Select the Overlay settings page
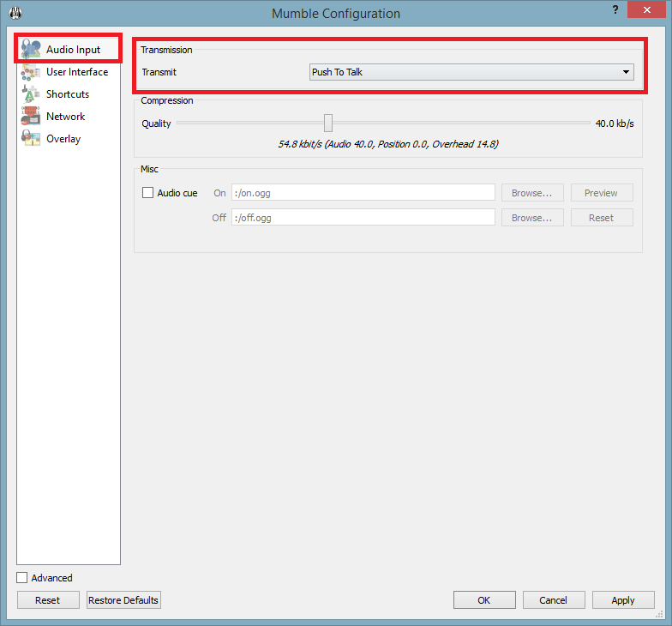 click(69, 139)
